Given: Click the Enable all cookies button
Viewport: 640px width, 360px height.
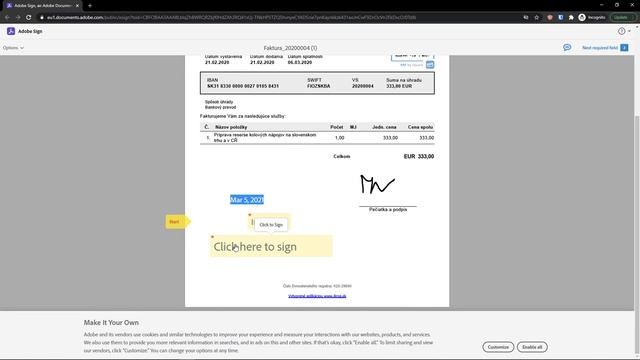Looking at the screenshot, I should [x=532, y=347].
